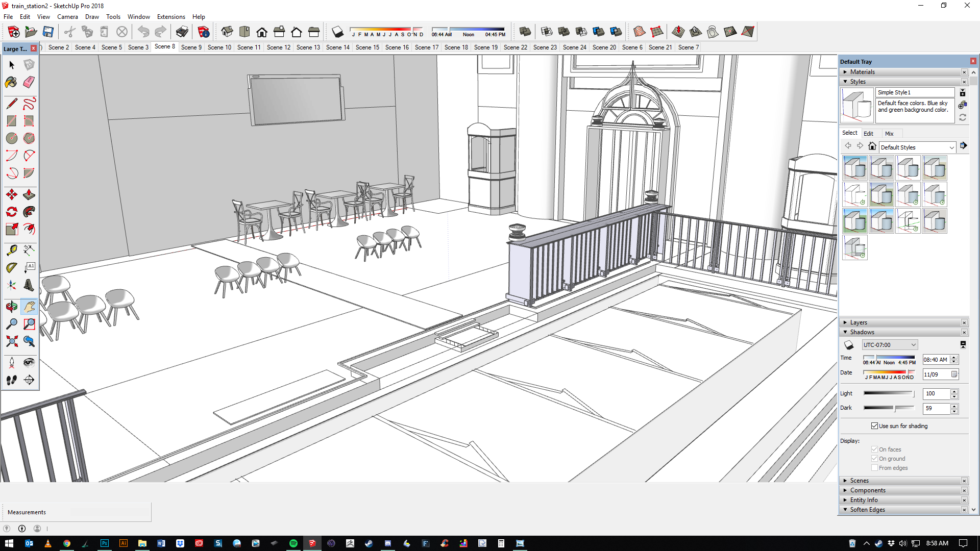Toggle shadows button in Shadows panel

pos(849,345)
